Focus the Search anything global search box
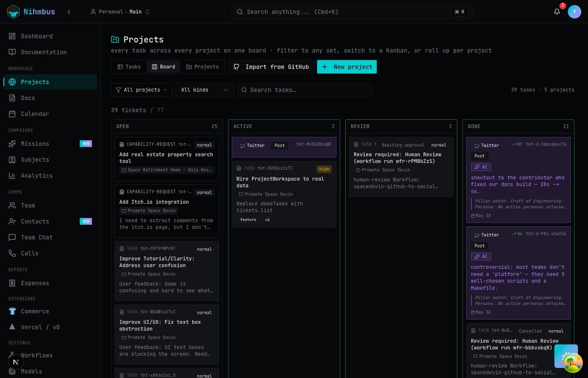Viewport: 588px width, 378px height. [352, 12]
